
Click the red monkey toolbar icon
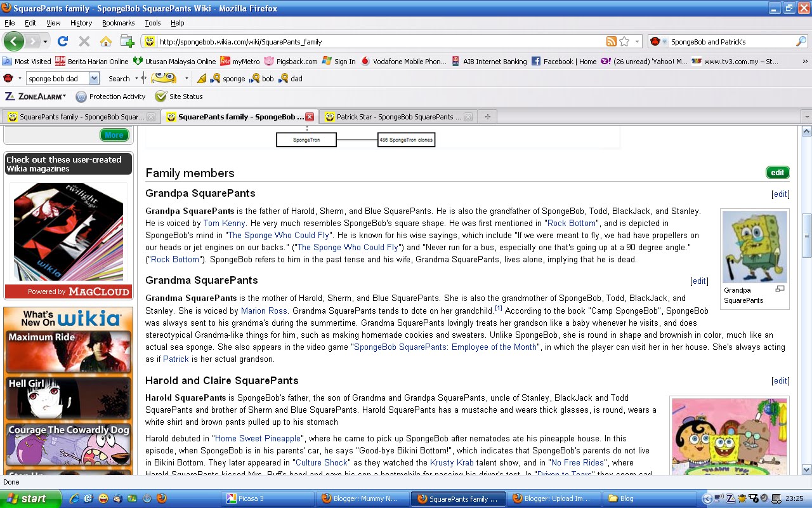tap(8, 78)
